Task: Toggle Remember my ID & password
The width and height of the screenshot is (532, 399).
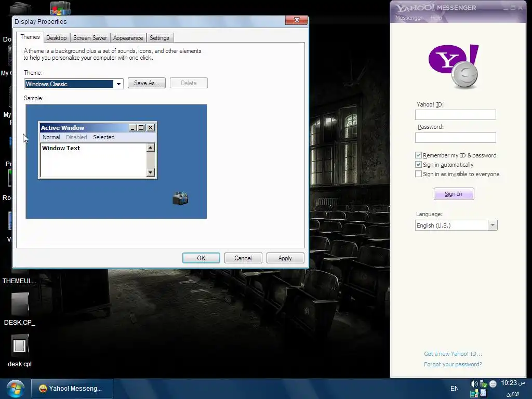Action: click(418, 155)
